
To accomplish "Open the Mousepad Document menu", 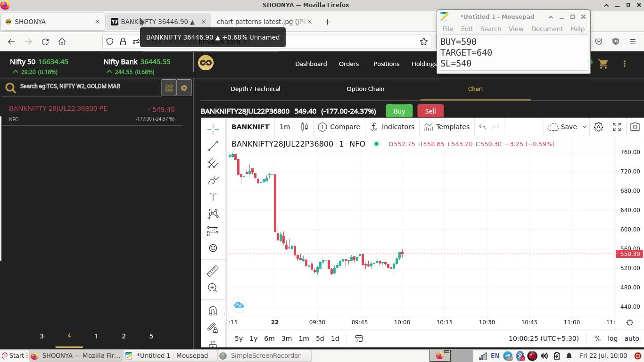I will 547,29.
